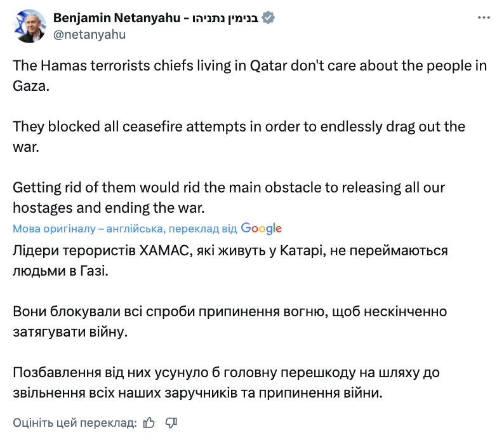Open Benjamin Netanyahu's profile picture
The width and height of the screenshot is (504, 442).
(30, 26)
